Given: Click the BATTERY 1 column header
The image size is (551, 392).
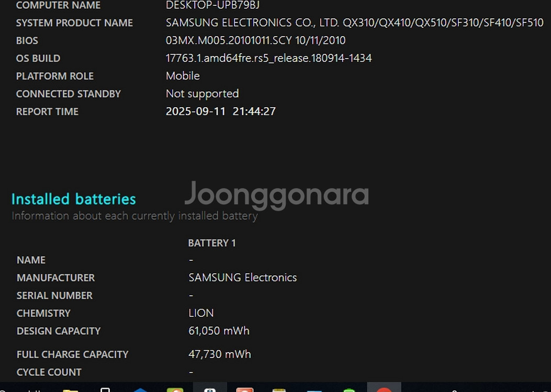Looking at the screenshot, I should [212, 243].
